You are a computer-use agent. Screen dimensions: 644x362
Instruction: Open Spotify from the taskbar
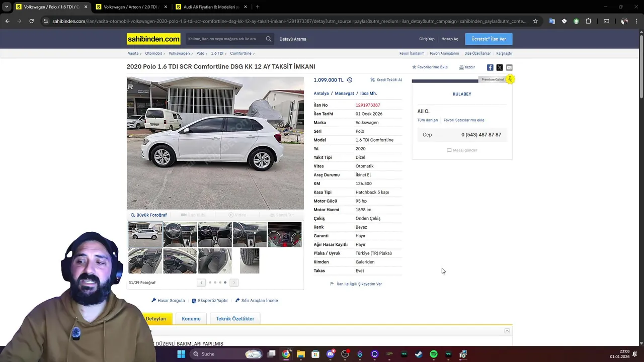coord(434,354)
